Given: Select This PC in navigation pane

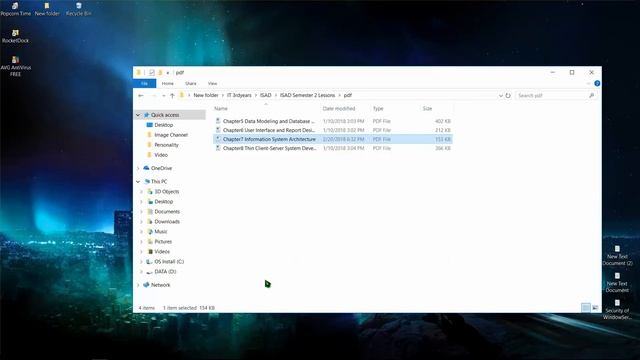Looking at the screenshot, I should pos(159,182).
